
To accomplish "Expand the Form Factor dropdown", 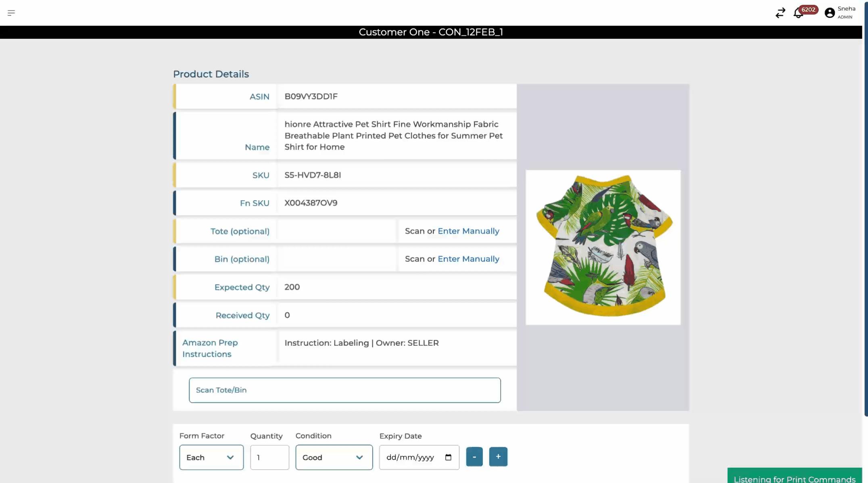I will pyautogui.click(x=211, y=457).
